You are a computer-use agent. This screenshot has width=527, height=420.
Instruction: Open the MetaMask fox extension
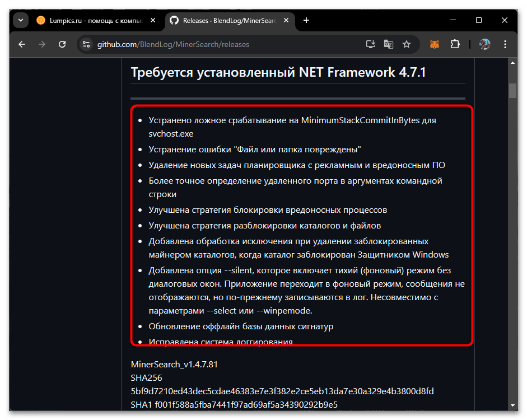(435, 44)
